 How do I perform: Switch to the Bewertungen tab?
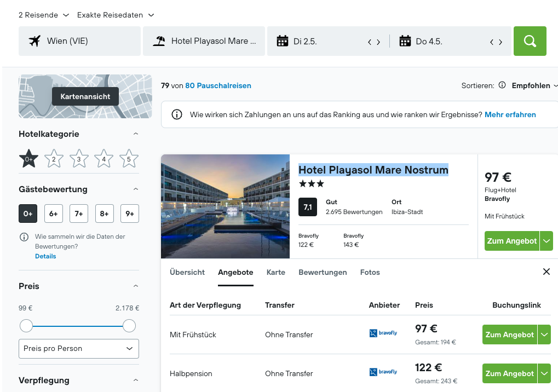coord(323,272)
